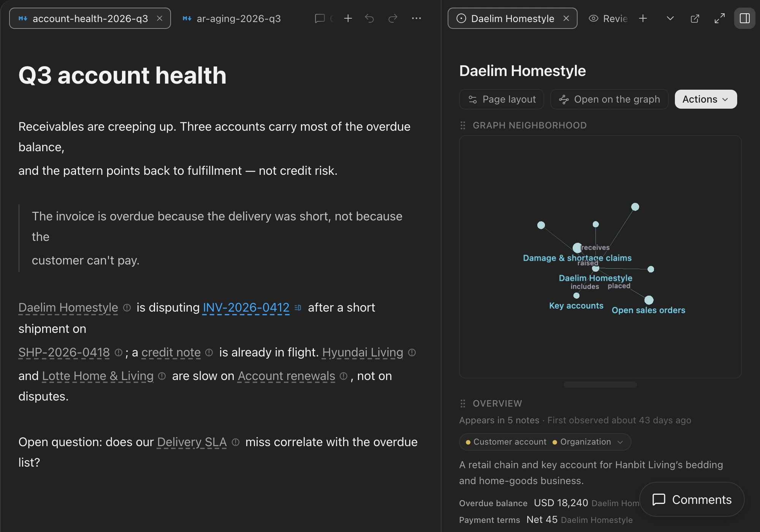Follow the Daelim Homestyle link in note
760x532 pixels.
68,307
